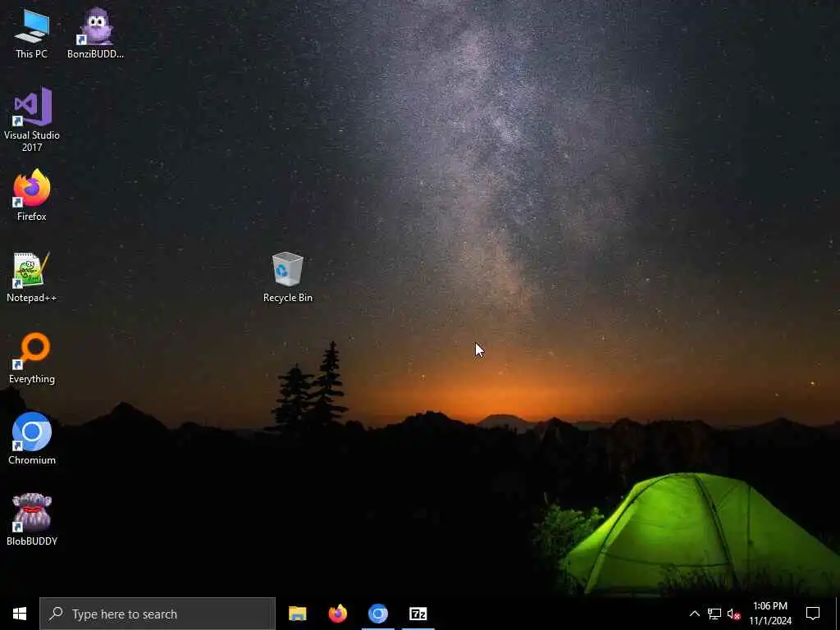The height and width of the screenshot is (630, 840).
Task: Open File Explorer from the taskbar
Action: (x=297, y=614)
